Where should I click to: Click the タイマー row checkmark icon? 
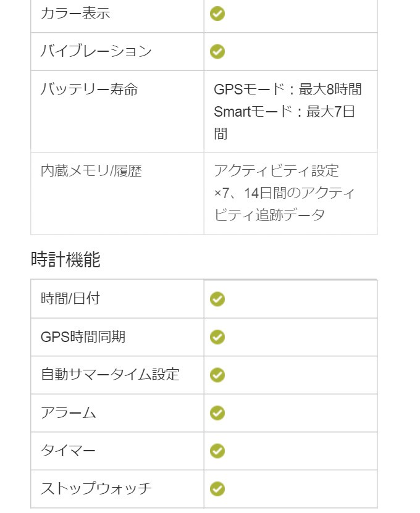coord(217,451)
